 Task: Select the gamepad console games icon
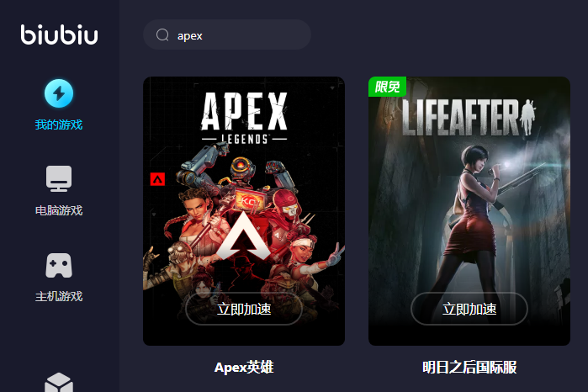[59, 265]
